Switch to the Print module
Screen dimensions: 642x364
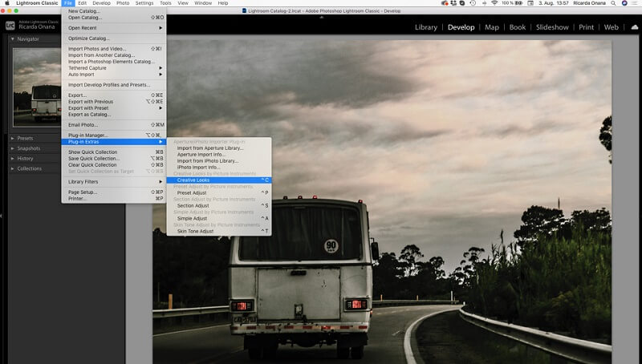[x=586, y=27]
